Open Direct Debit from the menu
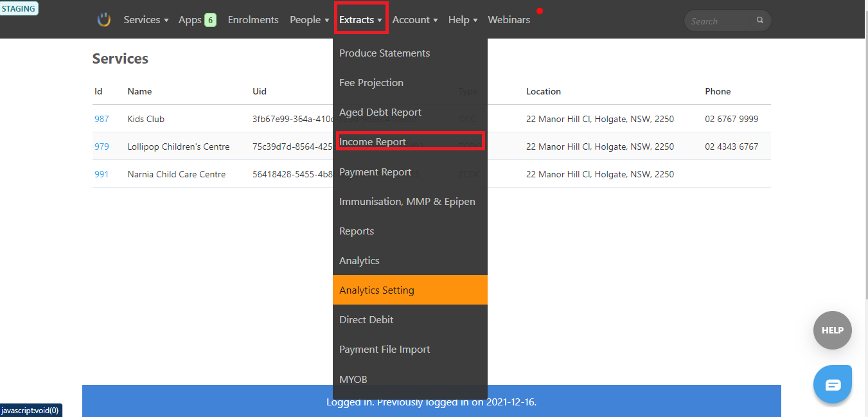 410,320
